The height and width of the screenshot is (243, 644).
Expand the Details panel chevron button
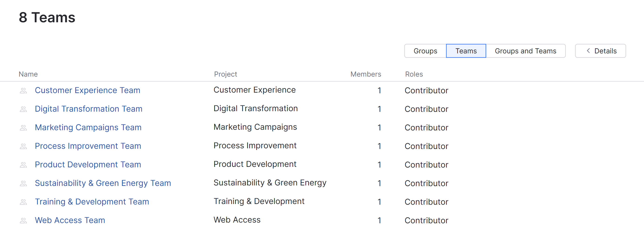pos(600,51)
